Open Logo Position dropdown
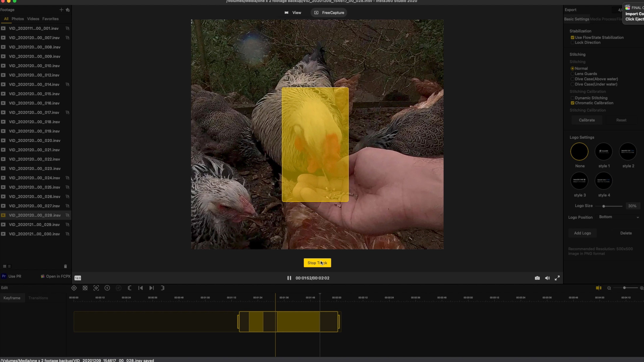Image resolution: width=644 pixels, height=362 pixels. 619,217
